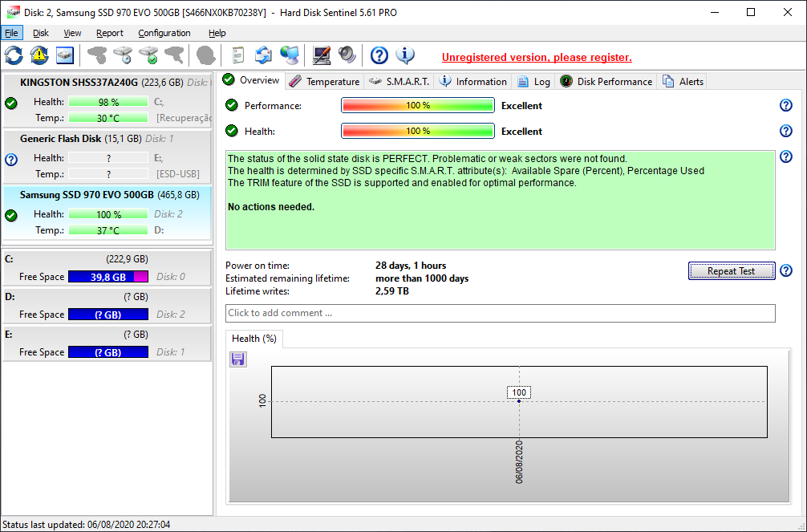This screenshot has width=807, height=532.
Task: Click the speaker sound toolbar icon
Action: 347,55
